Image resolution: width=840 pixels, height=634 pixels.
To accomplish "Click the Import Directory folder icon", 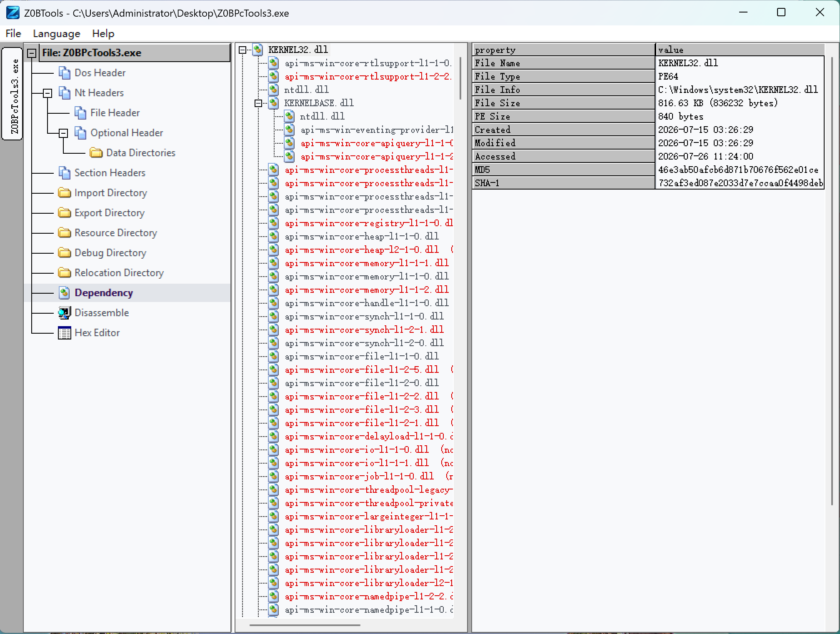I will point(65,193).
